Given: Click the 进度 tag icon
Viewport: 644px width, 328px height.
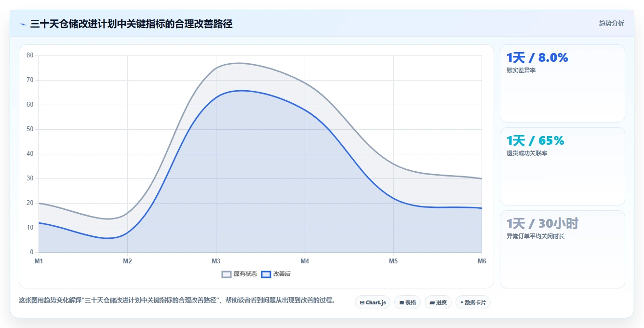Looking at the screenshot, I should point(432,303).
